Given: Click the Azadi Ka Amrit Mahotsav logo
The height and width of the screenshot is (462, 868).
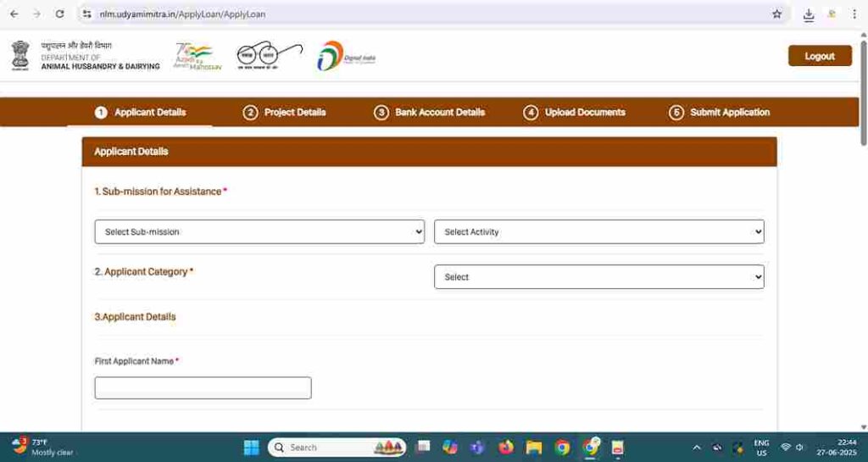Looking at the screenshot, I should [x=197, y=56].
